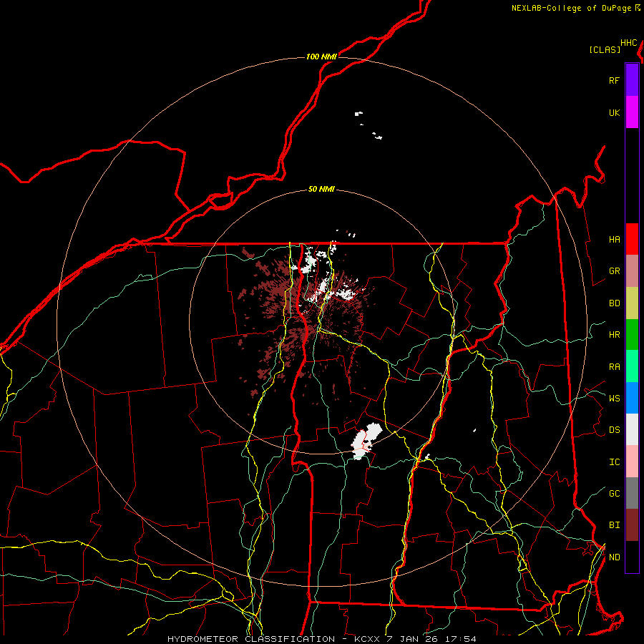Click the "RF" legend label

point(614,80)
